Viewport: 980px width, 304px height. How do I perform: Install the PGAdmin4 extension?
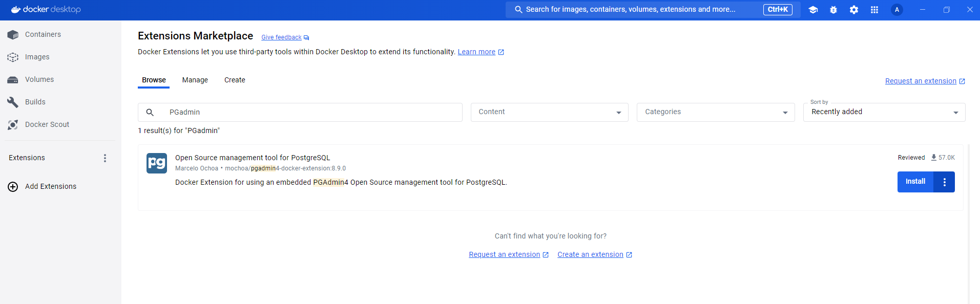(915, 182)
